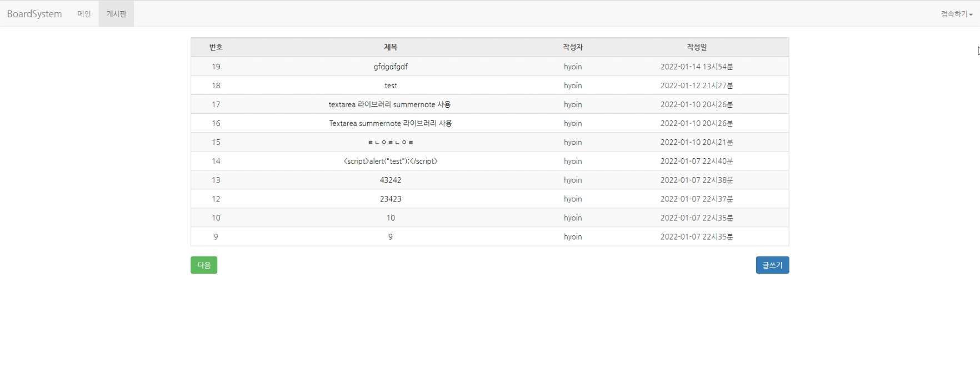Click number cell 19
This screenshot has width=980, height=383.
click(x=216, y=67)
